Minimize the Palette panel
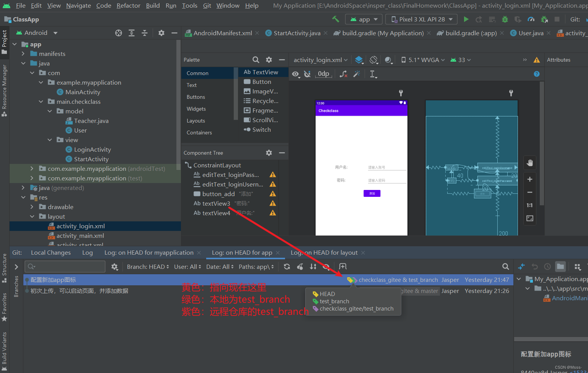This screenshot has width=588, height=373. (x=282, y=60)
